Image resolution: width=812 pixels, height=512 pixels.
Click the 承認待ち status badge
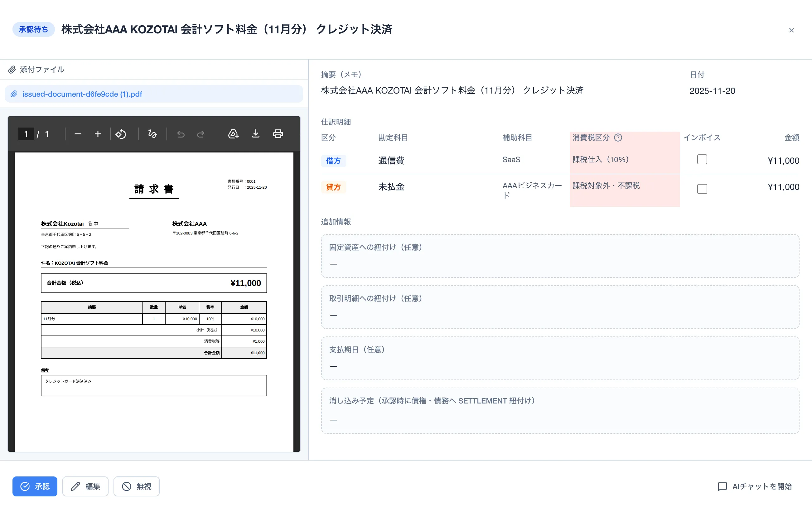click(x=33, y=30)
